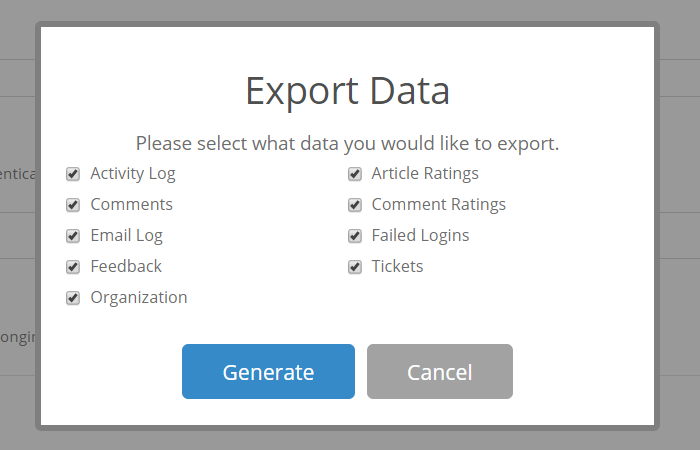700x450 pixels.
Task: Uncheck the Tickets checkbox
Action: pyautogui.click(x=355, y=267)
